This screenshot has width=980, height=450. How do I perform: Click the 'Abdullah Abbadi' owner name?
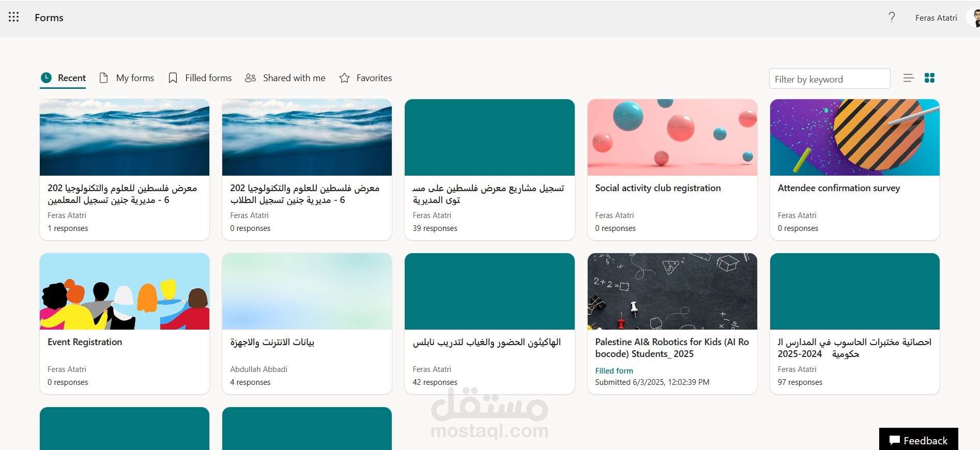[x=259, y=369]
